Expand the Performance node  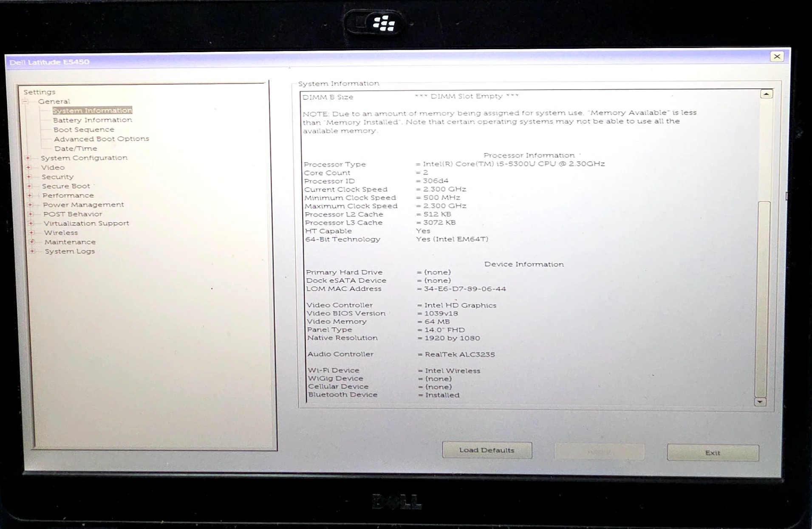point(30,195)
